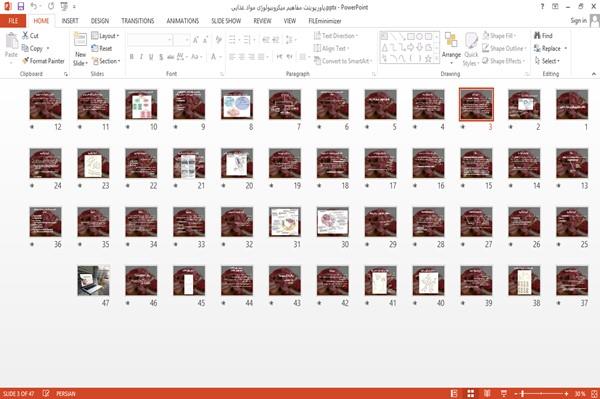This screenshot has height=399, width=600.
Task: Open the Shape Outline dropdown
Action: click(504, 48)
